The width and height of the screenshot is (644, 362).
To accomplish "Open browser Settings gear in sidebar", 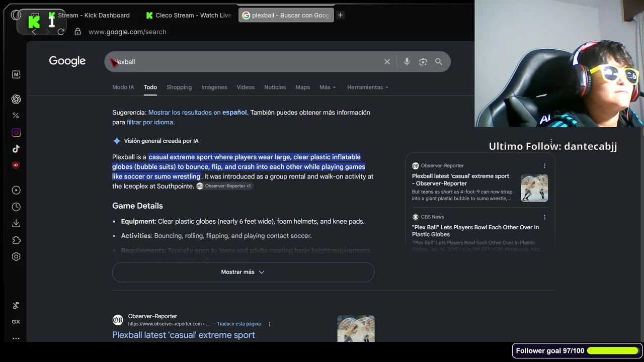I will 16,256.
